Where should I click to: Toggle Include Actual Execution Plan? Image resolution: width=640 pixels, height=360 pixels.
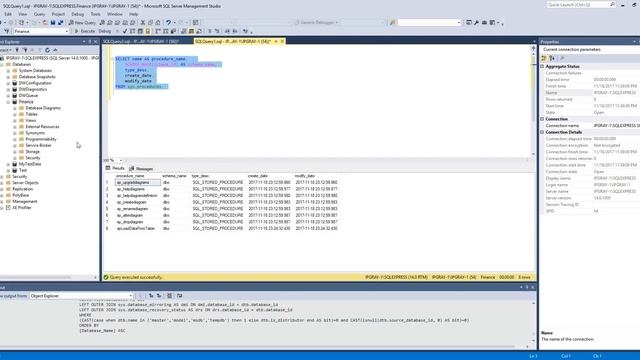click(157, 31)
